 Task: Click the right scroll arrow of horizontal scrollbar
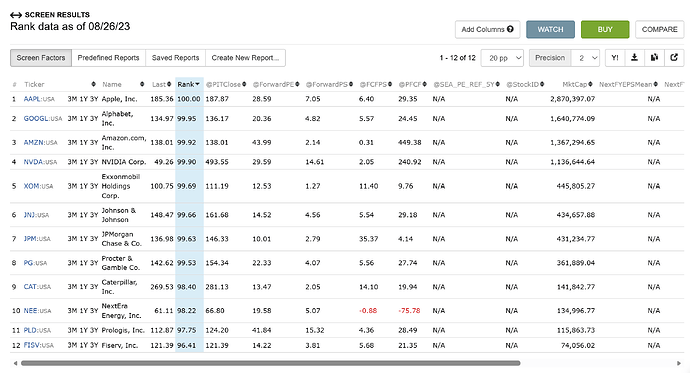pos(678,363)
